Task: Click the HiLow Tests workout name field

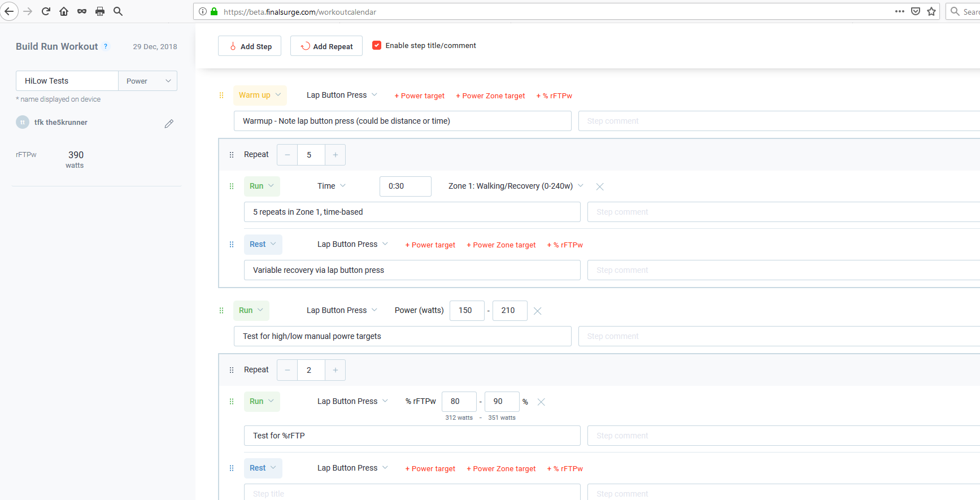Action: (x=67, y=81)
